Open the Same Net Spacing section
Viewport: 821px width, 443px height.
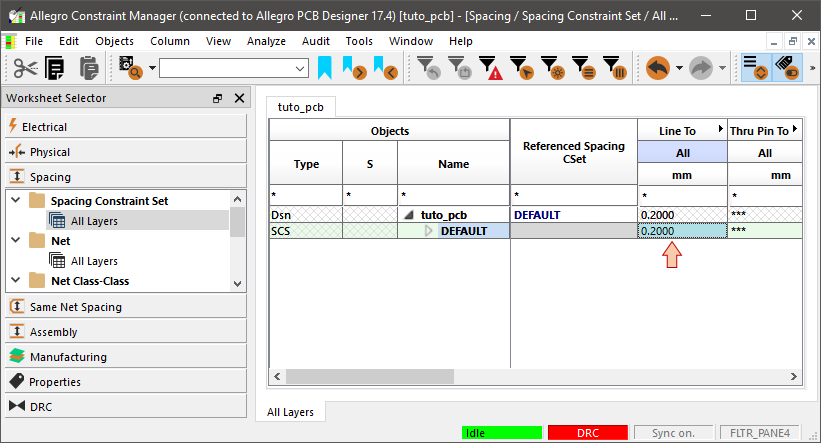[126, 307]
